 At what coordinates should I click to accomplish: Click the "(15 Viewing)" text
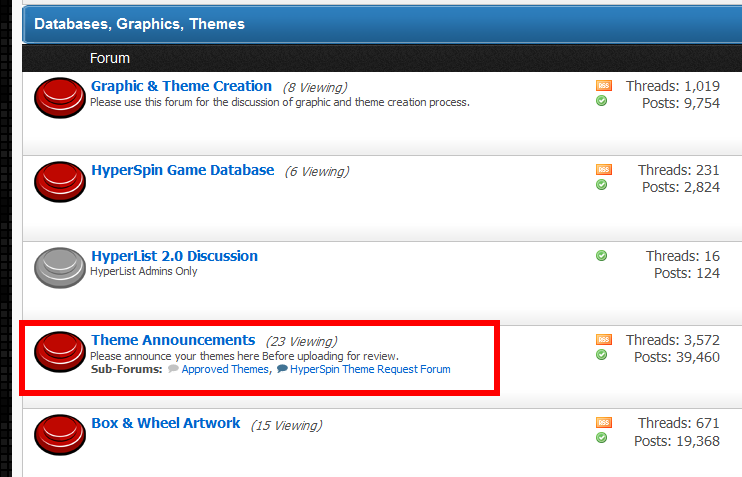point(286,425)
